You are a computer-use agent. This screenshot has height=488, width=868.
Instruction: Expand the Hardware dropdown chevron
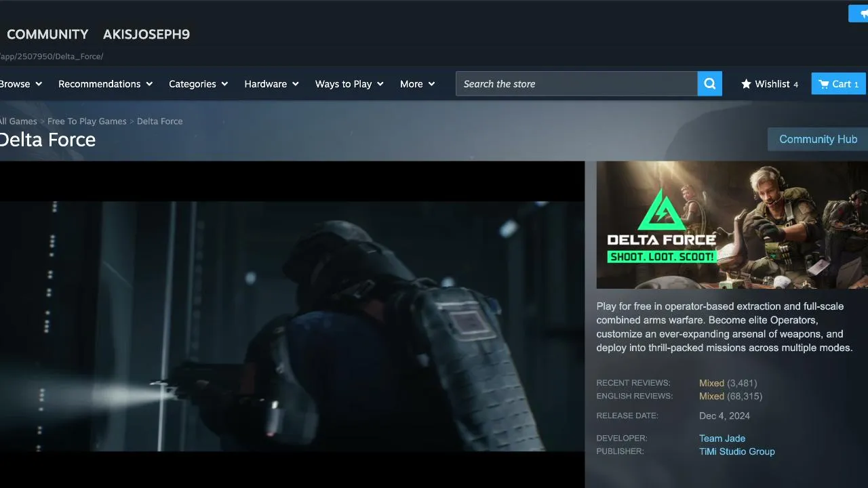[x=295, y=84]
